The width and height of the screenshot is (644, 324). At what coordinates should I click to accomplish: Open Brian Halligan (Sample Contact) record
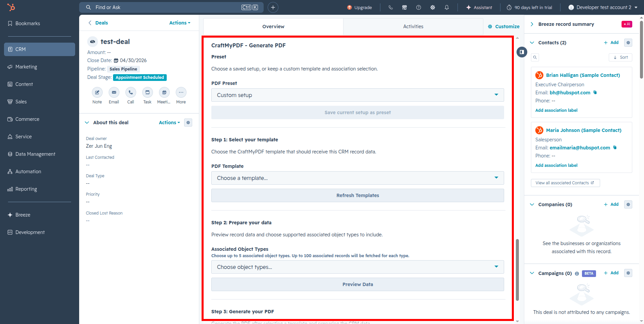click(583, 75)
